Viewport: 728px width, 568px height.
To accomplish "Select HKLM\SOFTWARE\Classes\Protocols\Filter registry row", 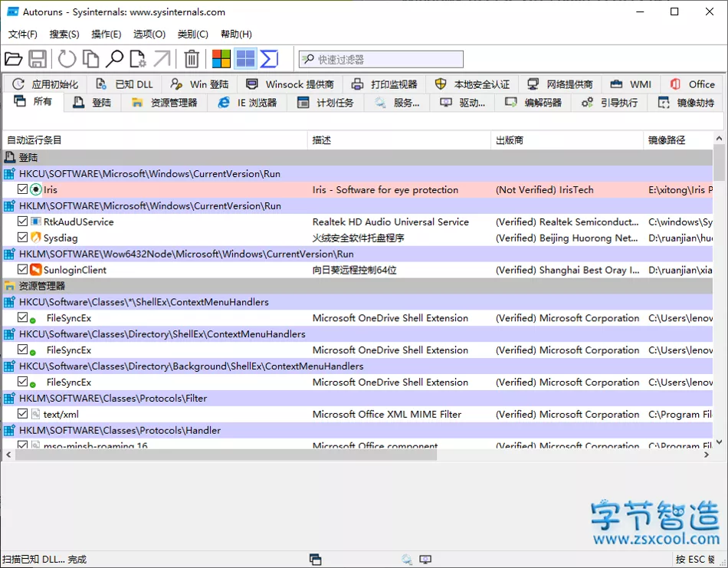I will 358,398.
